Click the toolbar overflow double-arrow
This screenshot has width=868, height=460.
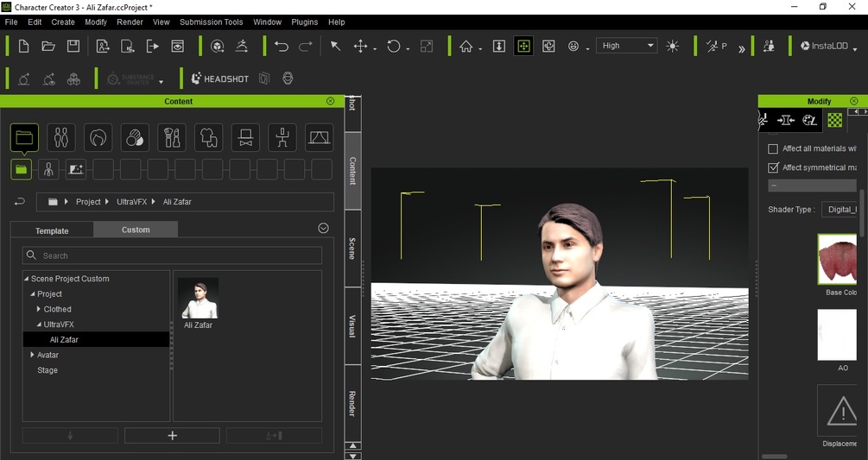click(741, 48)
